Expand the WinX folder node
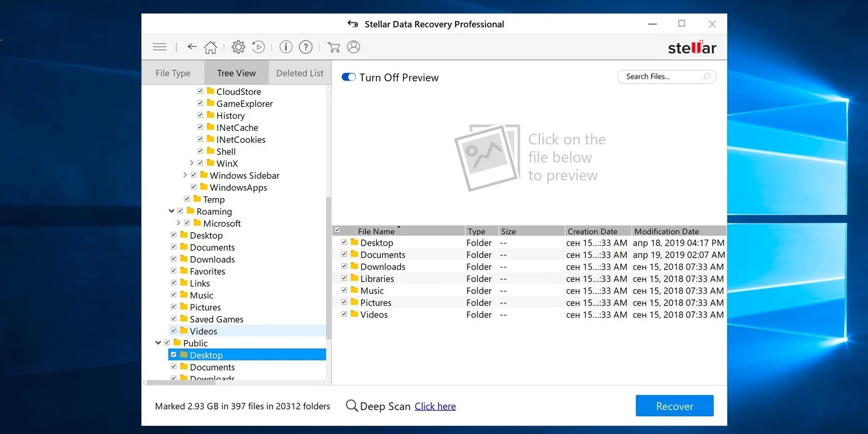This screenshot has width=868, height=434. (192, 163)
